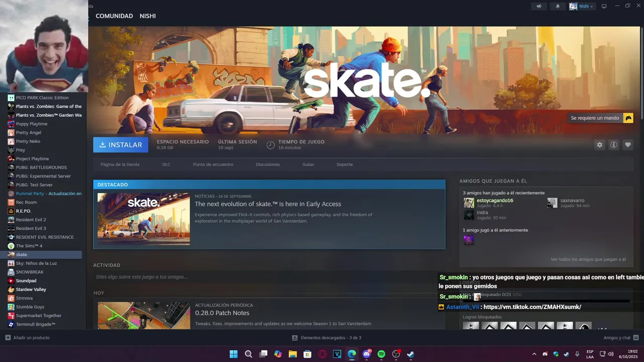Open the Página de la tienda tab
The width and height of the screenshot is (644, 362).
click(120, 164)
